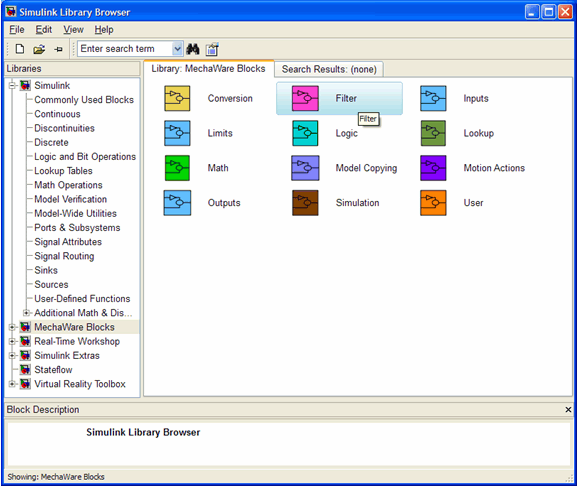Viewport: 578px width, 487px height.
Task: Click the Stateflow tree label
Action: tap(53, 370)
